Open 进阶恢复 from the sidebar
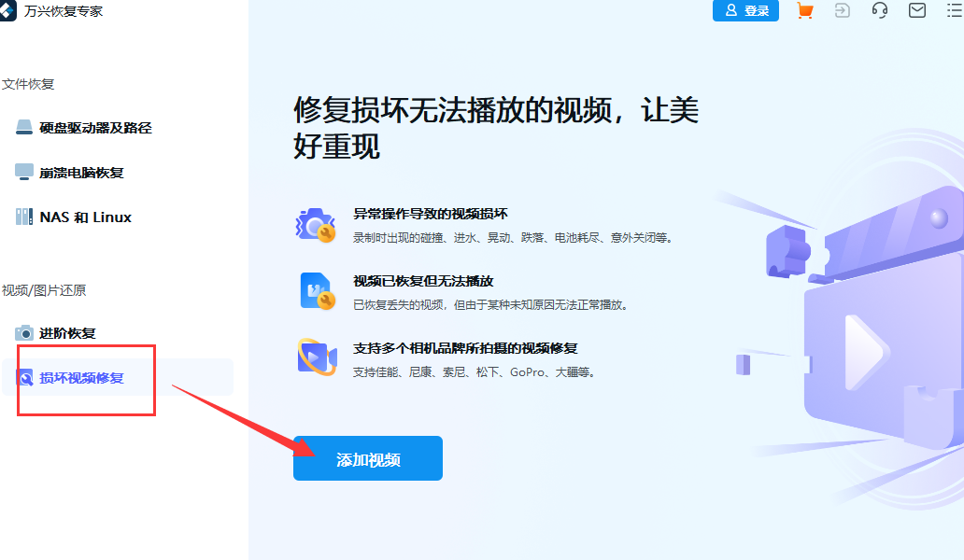 tap(73, 331)
